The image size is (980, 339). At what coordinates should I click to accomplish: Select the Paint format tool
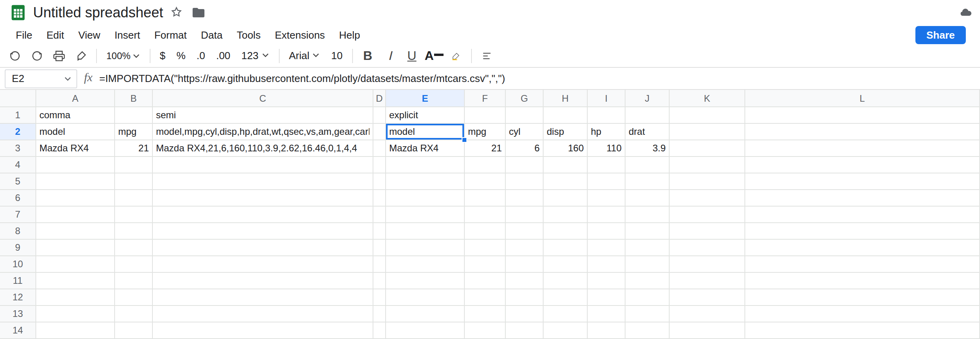point(81,56)
